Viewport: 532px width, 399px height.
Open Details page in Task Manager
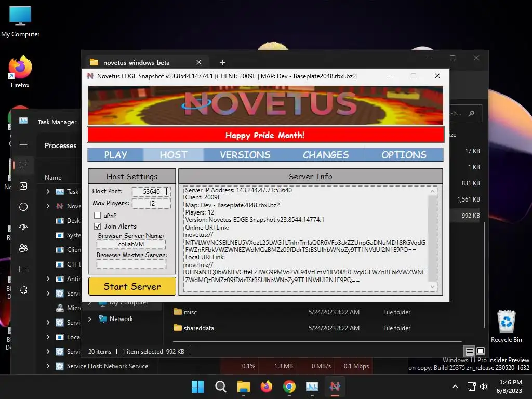tap(23, 269)
